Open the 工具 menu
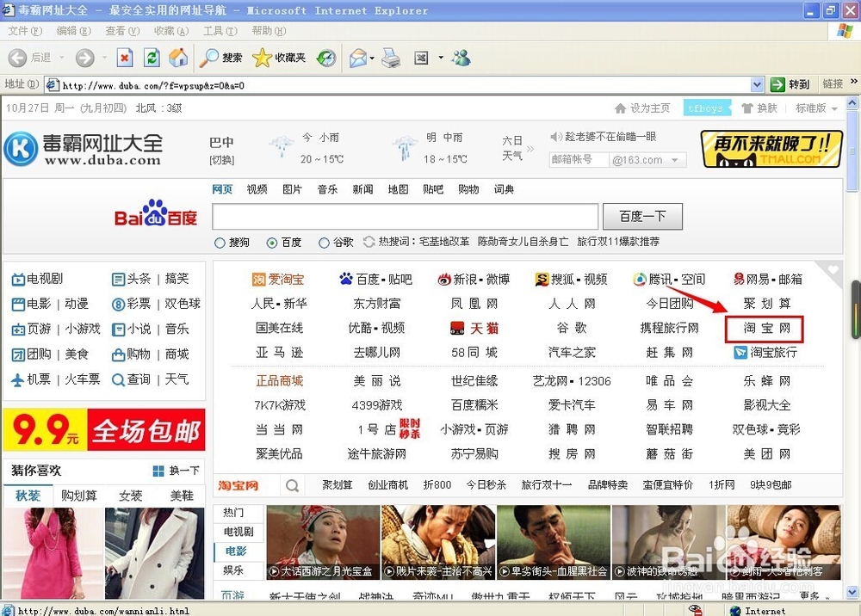The height and width of the screenshot is (616, 861). [x=220, y=31]
